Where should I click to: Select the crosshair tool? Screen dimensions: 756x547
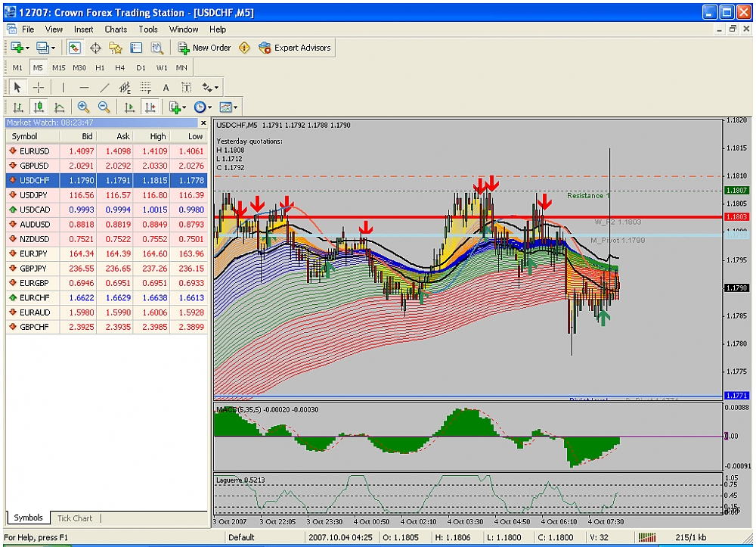click(38, 88)
